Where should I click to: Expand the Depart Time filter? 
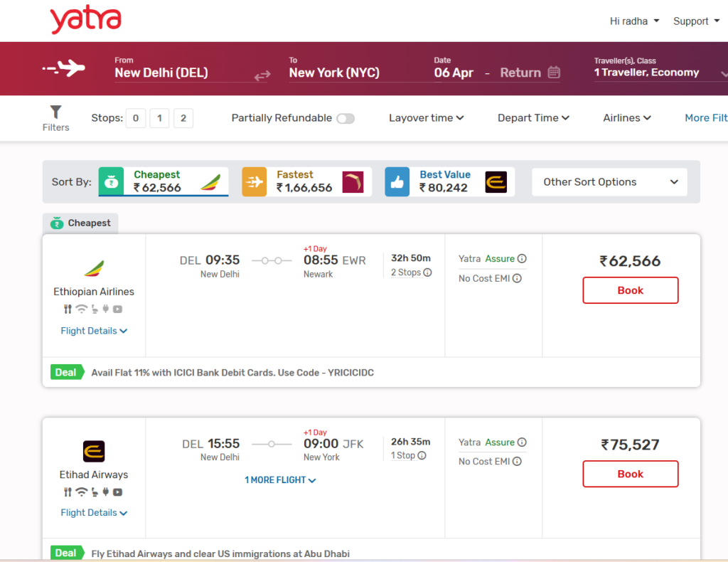pyautogui.click(x=533, y=118)
